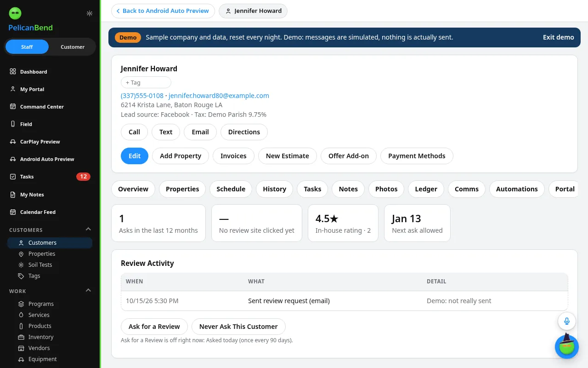Toggle the light/dark theme sun icon
The height and width of the screenshot is (368, 588).
(90, 13)
